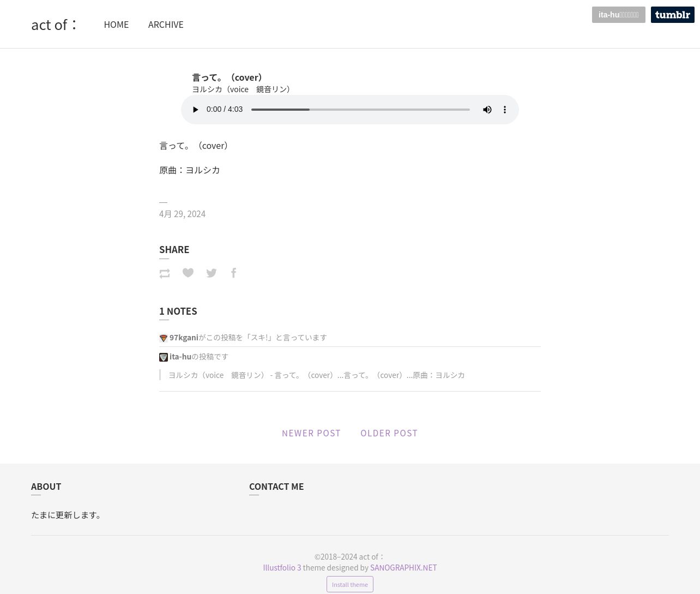Mute the audio player volume

(487, 110)
